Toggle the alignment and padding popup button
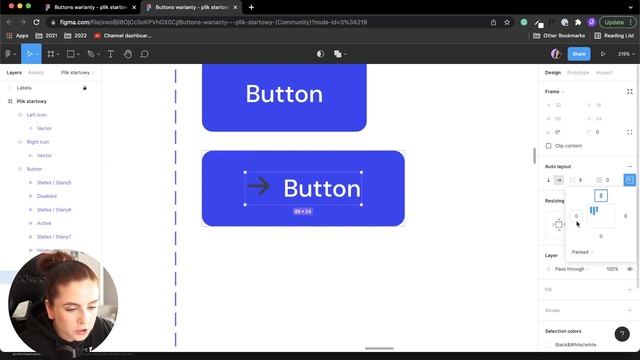The image size is (640, 360). (x=629, y=180)
